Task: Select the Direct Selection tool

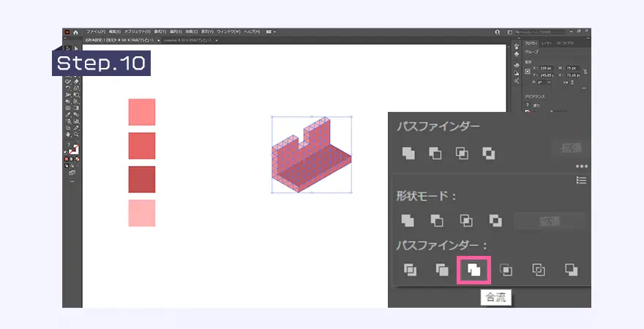Action: click(x=76, y=48)
